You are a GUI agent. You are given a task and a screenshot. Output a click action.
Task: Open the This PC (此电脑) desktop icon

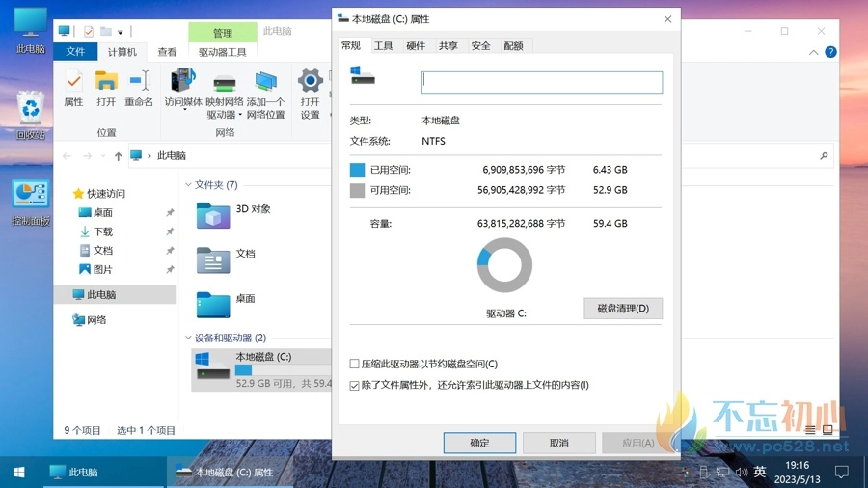click(31, 31)
